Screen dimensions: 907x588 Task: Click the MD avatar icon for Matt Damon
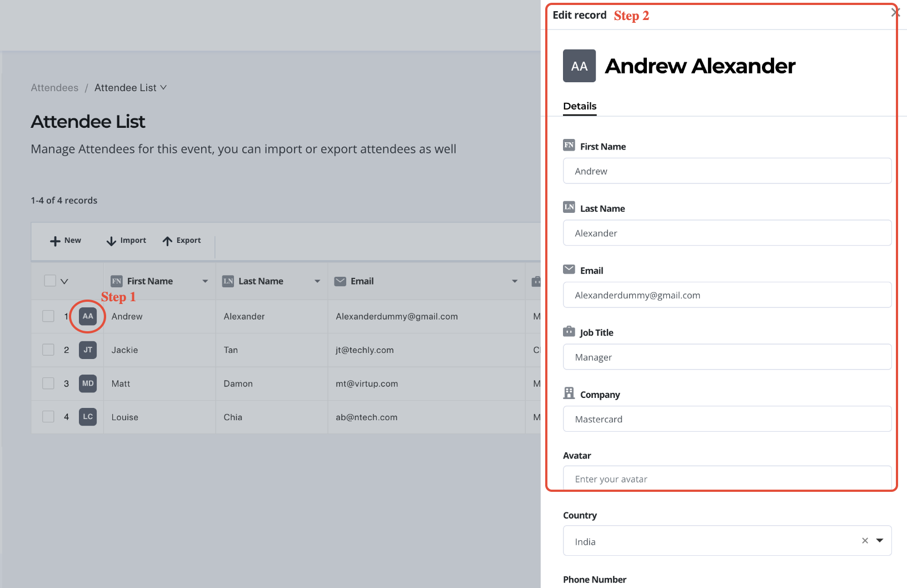(x=87, y=383)
